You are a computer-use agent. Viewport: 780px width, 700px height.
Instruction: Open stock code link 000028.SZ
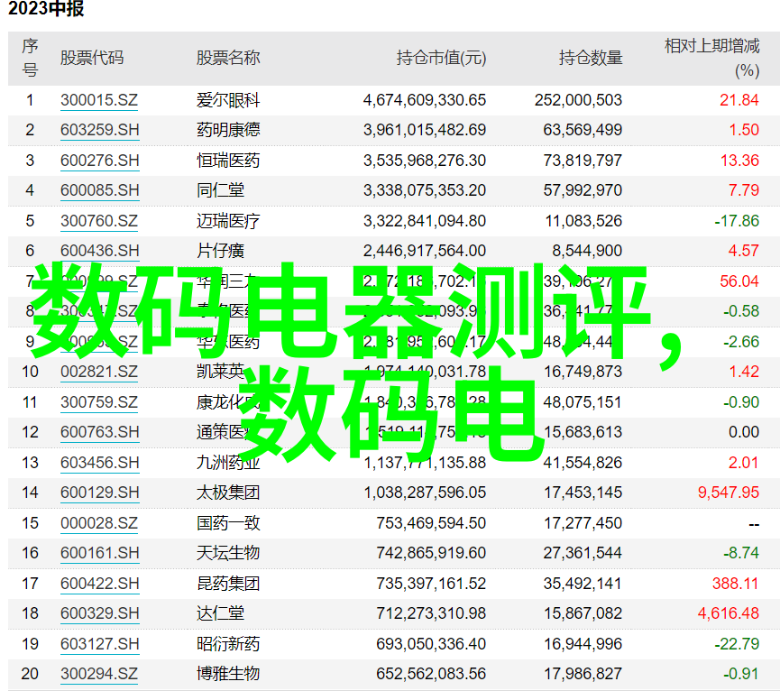pyautogui.click(x=99, y=523)
